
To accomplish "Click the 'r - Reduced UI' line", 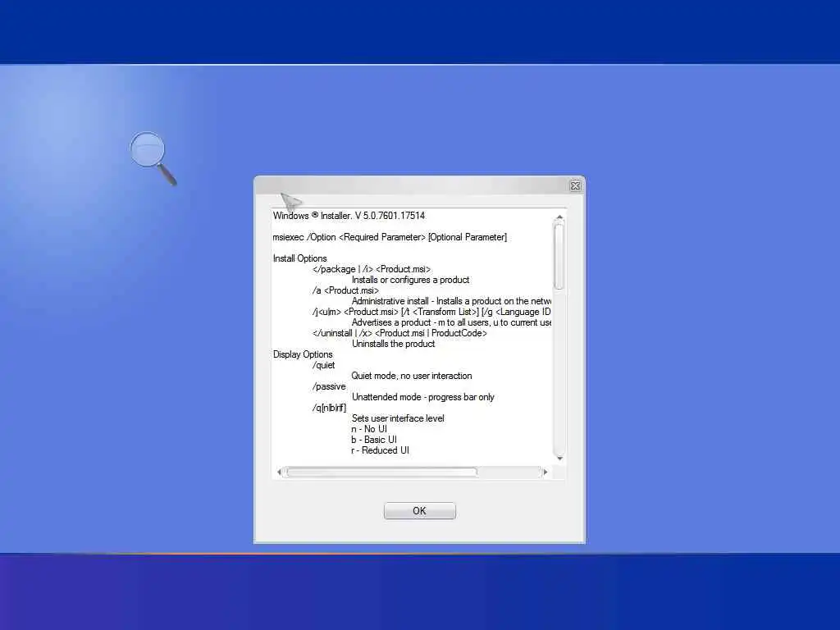I will (x=381, y=450).
